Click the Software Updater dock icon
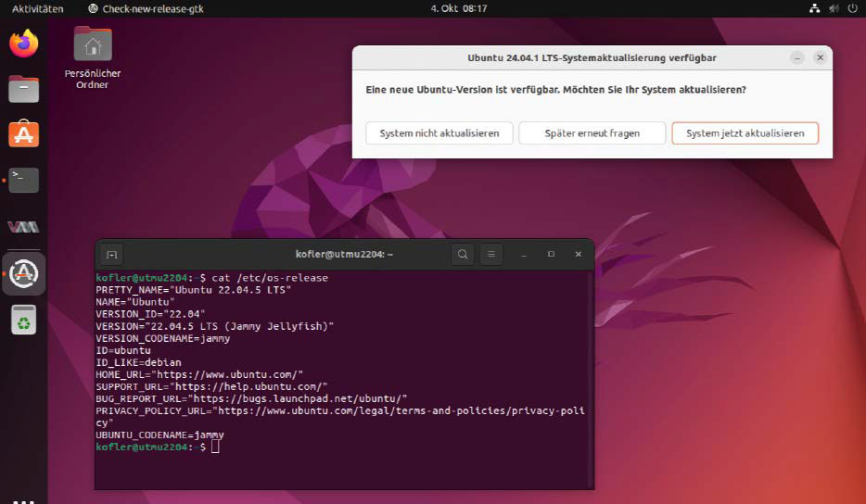This screenshot has height=504, width=866. click(24, 273)
